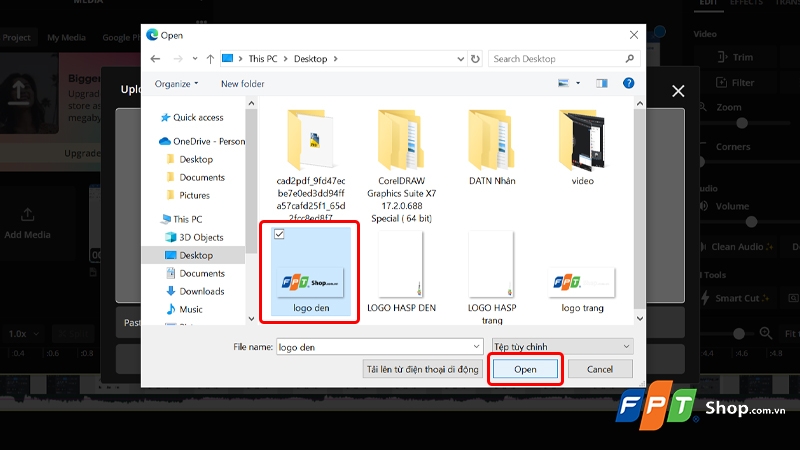Go up one folder level
The image size is (800, 450).
pos(210,59)
